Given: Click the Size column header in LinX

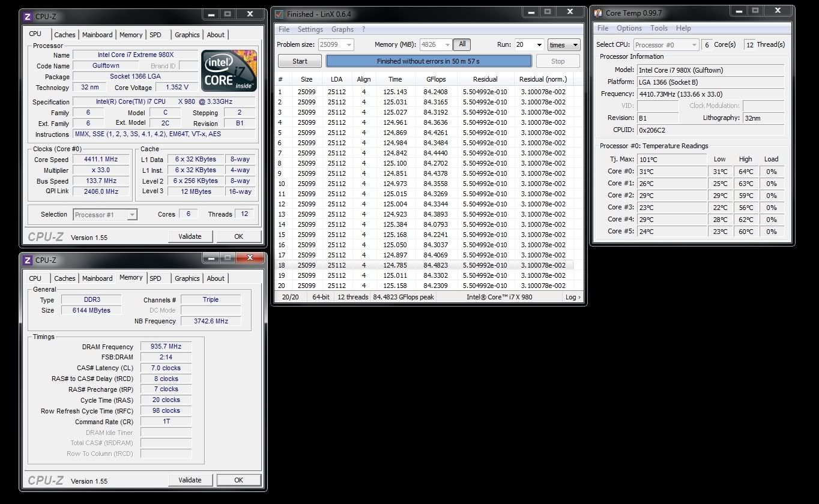Looking at the screenshot, I should (307, 79).
